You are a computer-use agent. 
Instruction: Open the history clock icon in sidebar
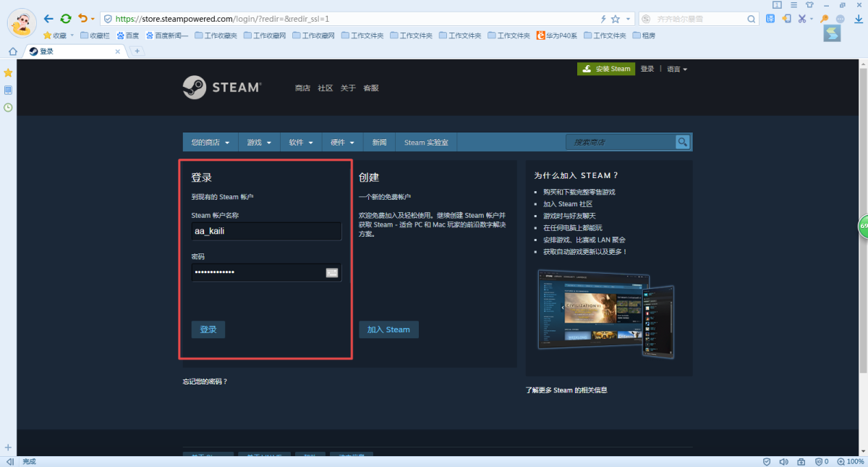[x=8, y=107]
